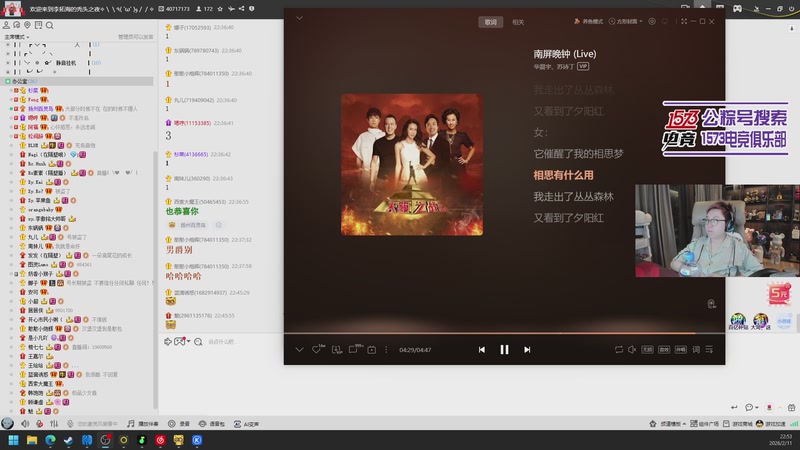Open the AI变声 voice changer

[246, 423]
